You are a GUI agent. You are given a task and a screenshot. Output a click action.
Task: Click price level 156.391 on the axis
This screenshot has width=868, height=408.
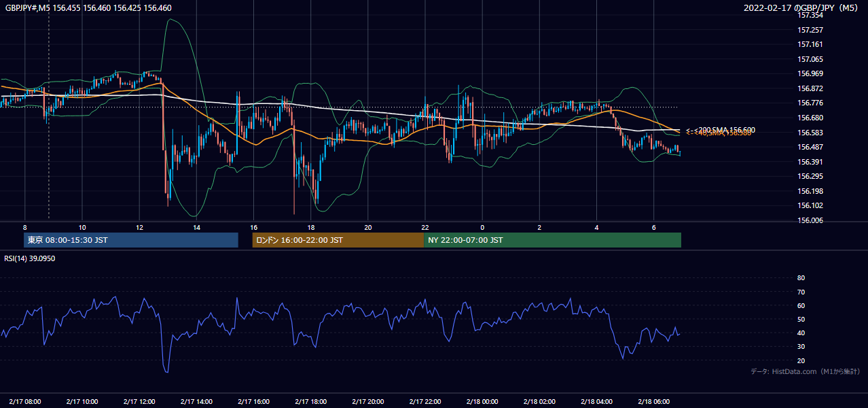[x=810, y=162]
